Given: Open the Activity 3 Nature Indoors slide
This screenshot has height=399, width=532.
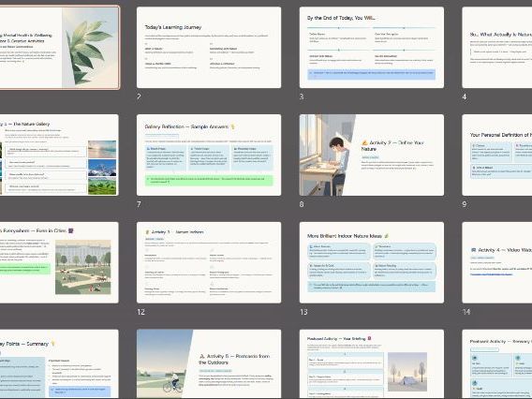Looking at the screenshot, I should click(209, 262).
